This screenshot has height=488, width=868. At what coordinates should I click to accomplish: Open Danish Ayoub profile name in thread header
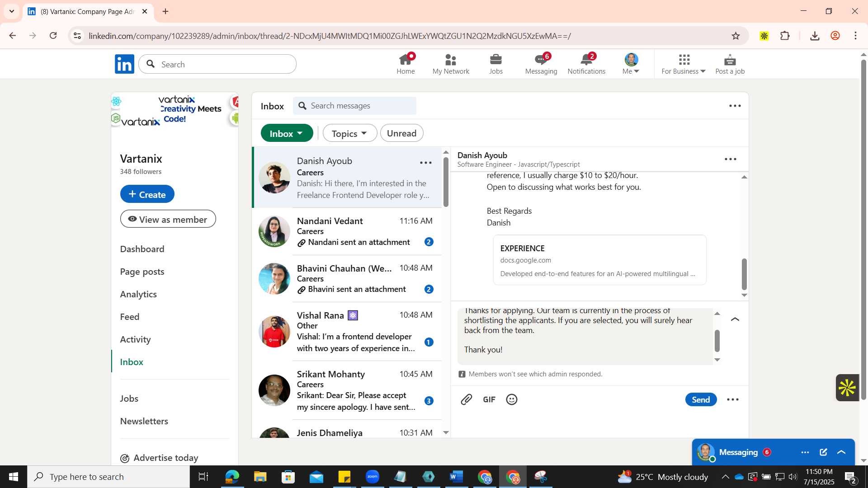tap(482, 155)
